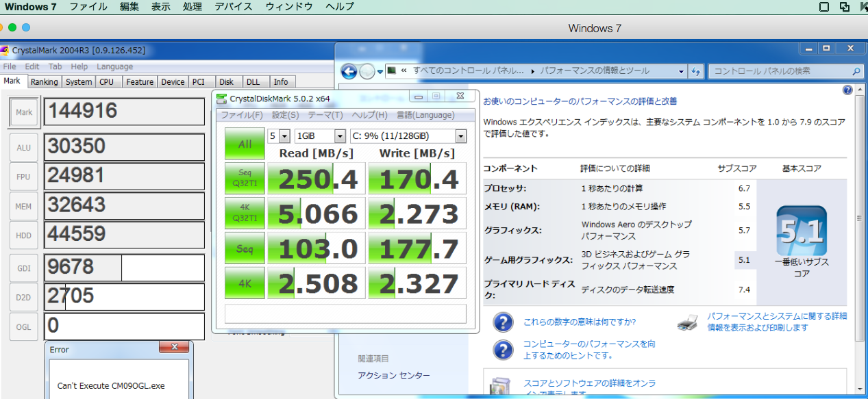Image resolution: width=868 pixels, height=399 pixels.
Task: Click the Mark benchmark button in CrystalMark
Action: point(24,112)
